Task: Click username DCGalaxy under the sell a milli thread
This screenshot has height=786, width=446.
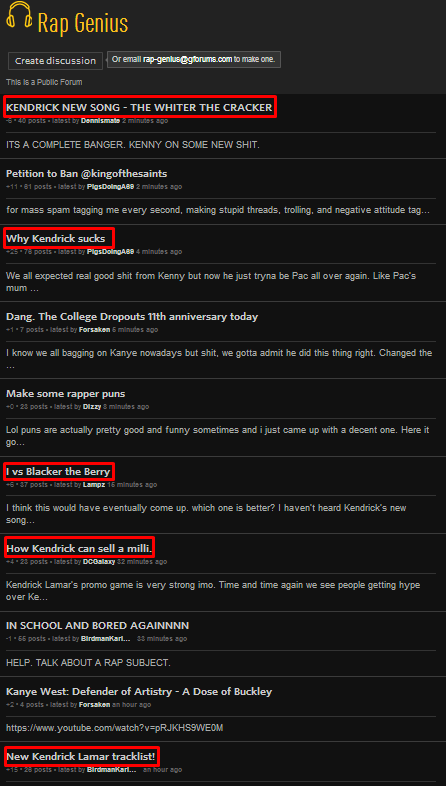Action: click(100, 562)
